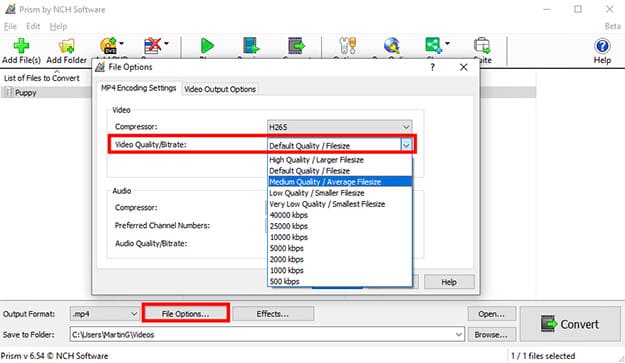Viewport: 625px width, 363px height.
Task: Click the Add Folder toolbar icon
Action: [x=66, y=46]
